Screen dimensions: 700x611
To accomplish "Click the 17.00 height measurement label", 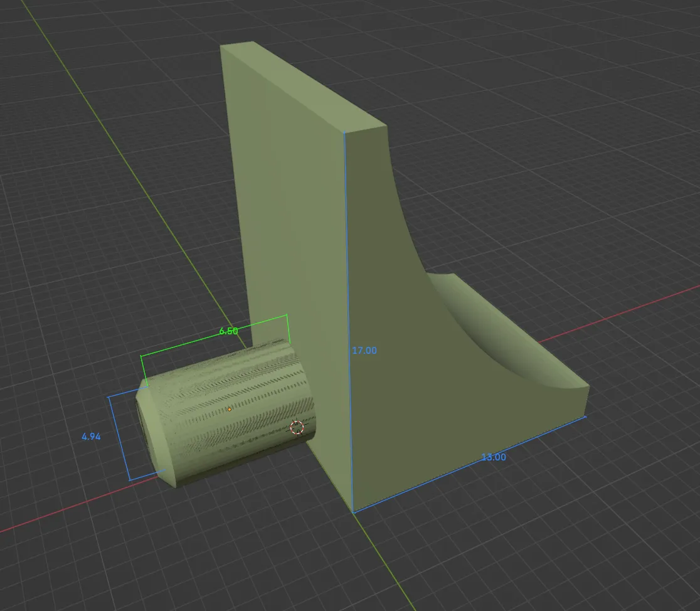I will point(364,351).
